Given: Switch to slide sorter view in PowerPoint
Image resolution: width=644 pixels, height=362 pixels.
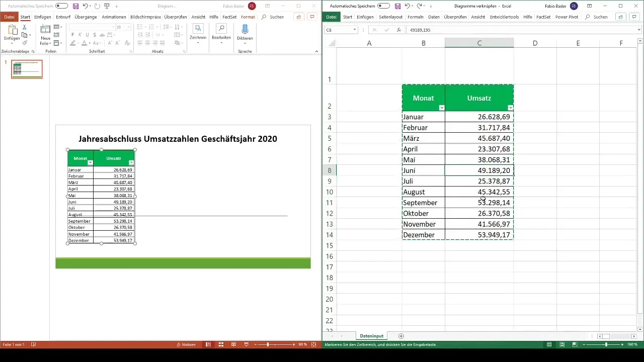Looking at the screenshot, I should pyautogui.click(x=220, y=344).
